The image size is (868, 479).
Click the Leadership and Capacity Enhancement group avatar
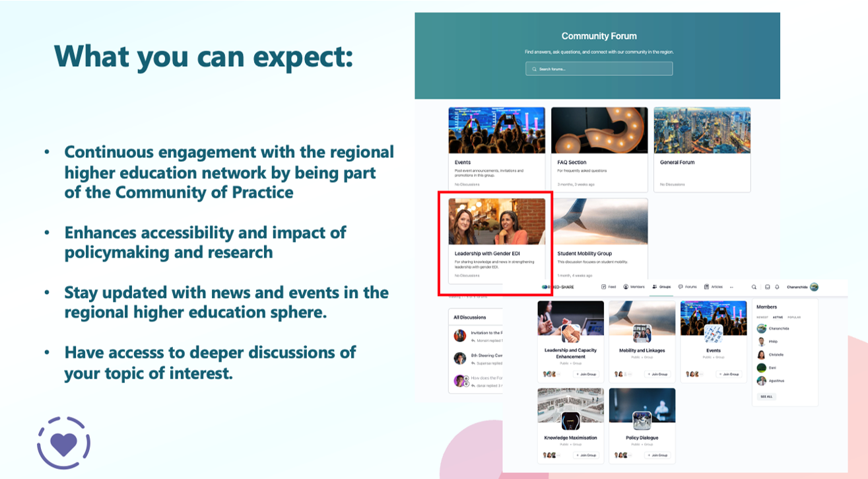pos(570,334)
